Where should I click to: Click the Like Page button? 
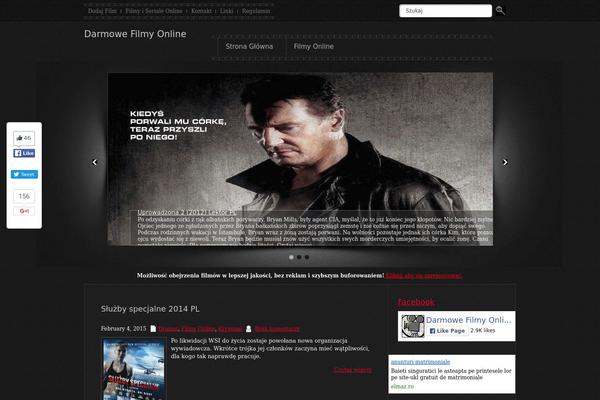click(447, 331)
